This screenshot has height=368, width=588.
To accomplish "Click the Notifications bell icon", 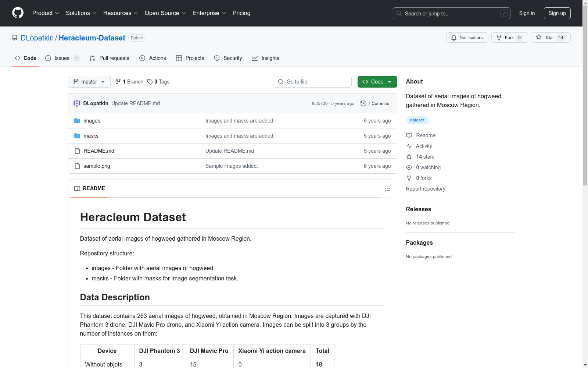I will pos(454,38).
